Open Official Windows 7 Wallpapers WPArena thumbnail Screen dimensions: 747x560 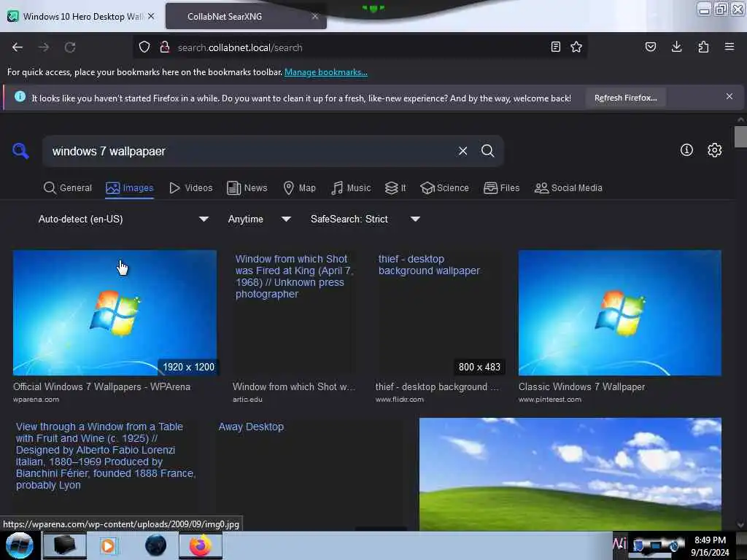(x=115, y=313)
